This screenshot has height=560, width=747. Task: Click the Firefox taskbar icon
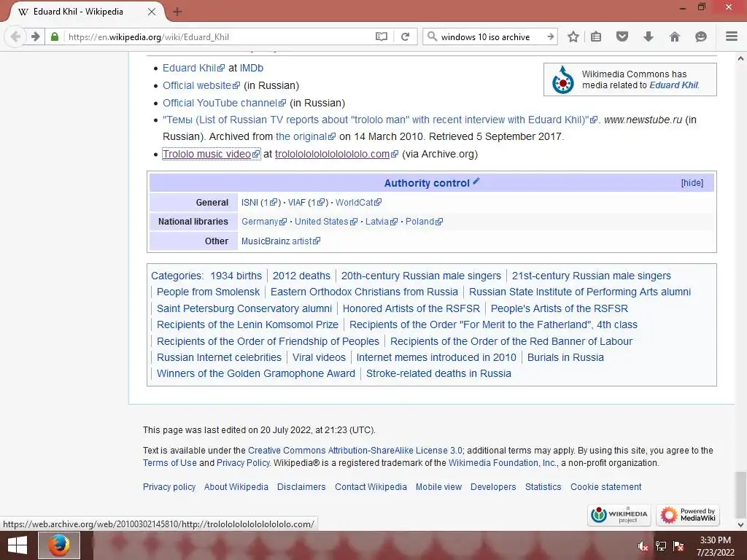tap(59, 545)
